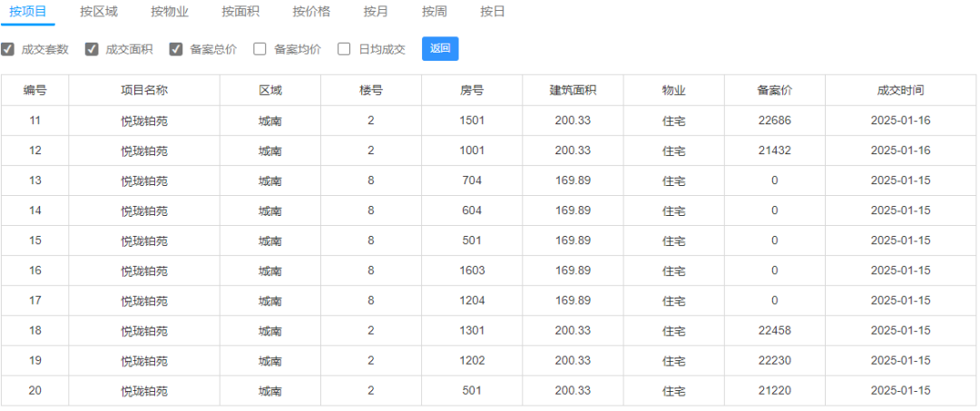This screenshot has height=411, width=980.
Task: Click the 建筑面积 column header
Action: [x=573, y=91]
